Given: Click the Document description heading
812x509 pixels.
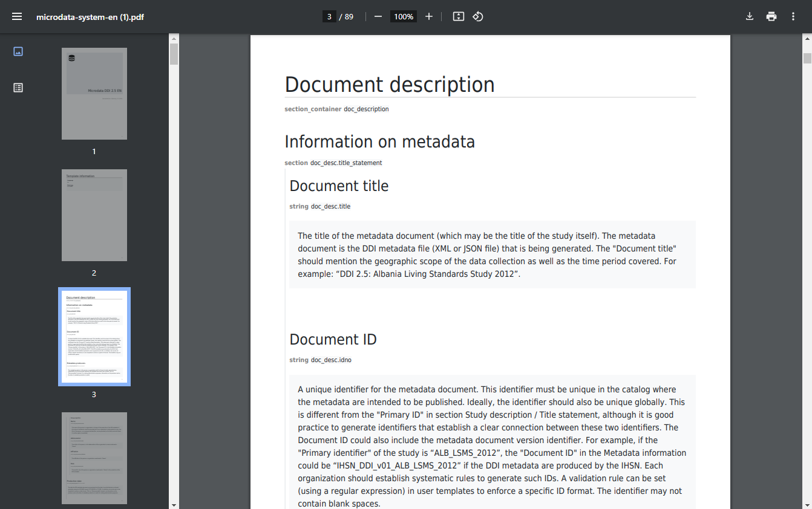Looking at the screenshot, I should tap(390, 85).
